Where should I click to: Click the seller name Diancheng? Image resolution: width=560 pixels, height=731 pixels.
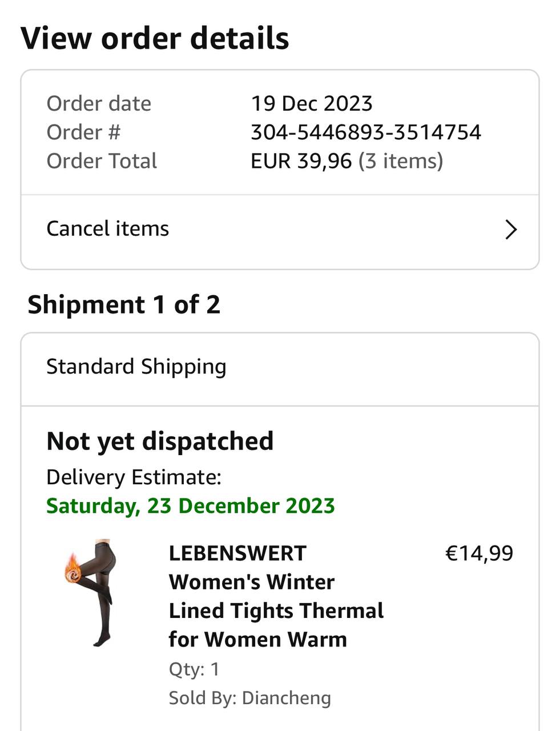coord(286,698)
